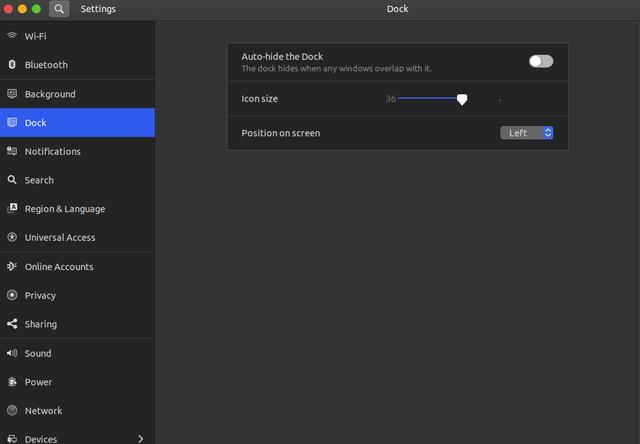Click the Dock panel icon in sidebar

pyautogui.click(x=12, y=122)
